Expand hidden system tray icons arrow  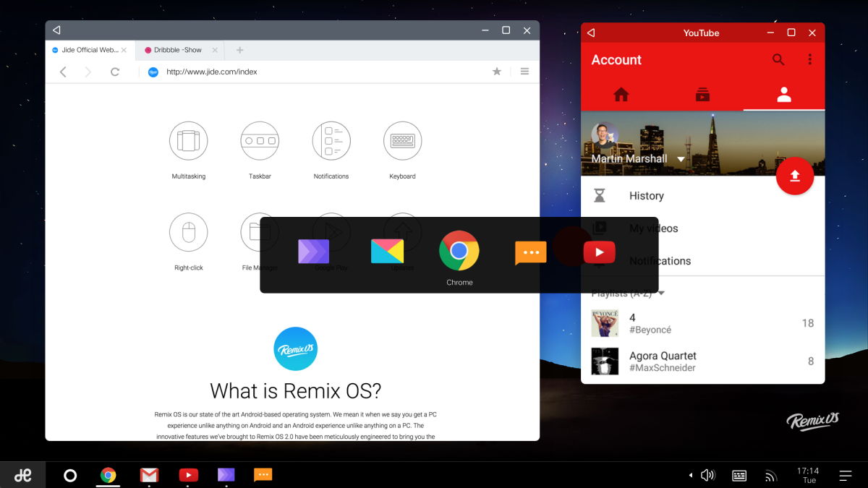click(x=690, y=475)
